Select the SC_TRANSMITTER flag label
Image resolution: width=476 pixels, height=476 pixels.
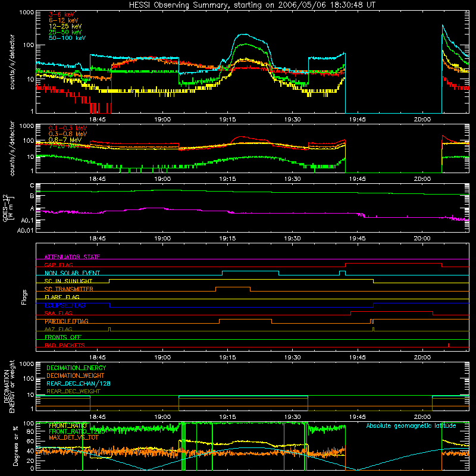pyautogui.click(x=69, y=289)
